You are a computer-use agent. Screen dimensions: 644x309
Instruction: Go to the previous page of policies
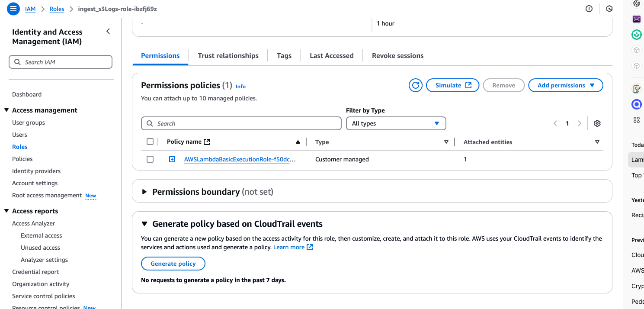click(555, 123)
